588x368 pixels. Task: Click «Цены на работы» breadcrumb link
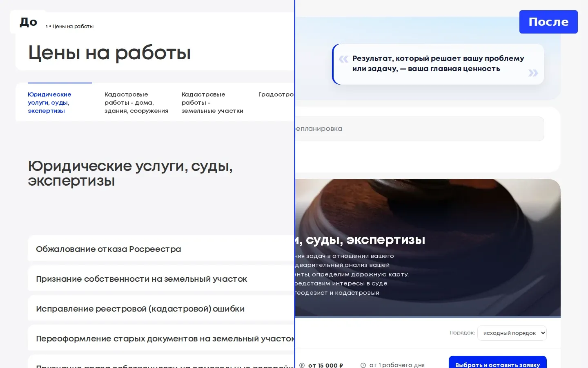[x=73, y=27]
